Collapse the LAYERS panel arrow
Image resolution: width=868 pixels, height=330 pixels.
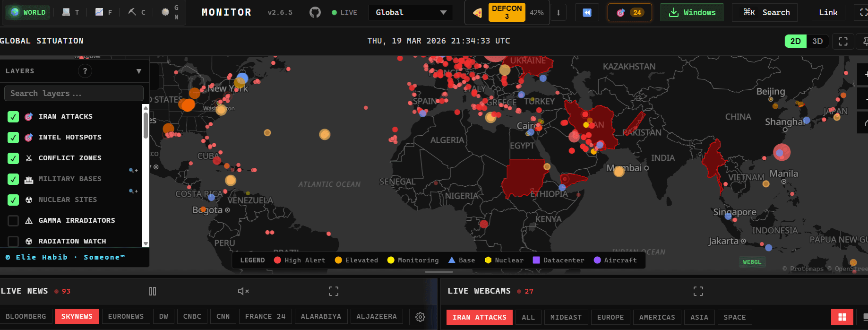[139, 71]
